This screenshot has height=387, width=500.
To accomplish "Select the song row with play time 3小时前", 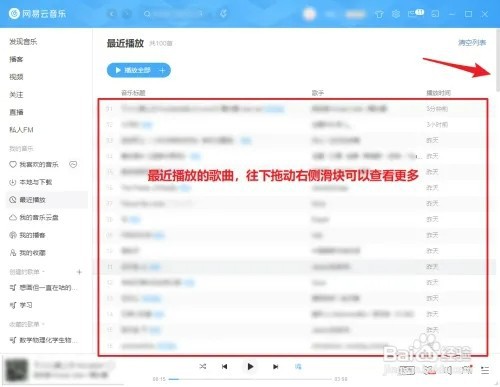I will (295, 124).
